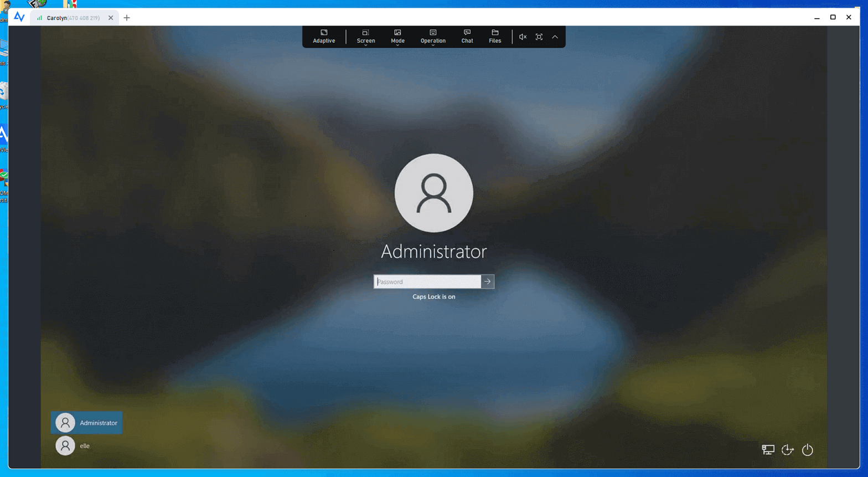Add a new session tab

[127, 18]
